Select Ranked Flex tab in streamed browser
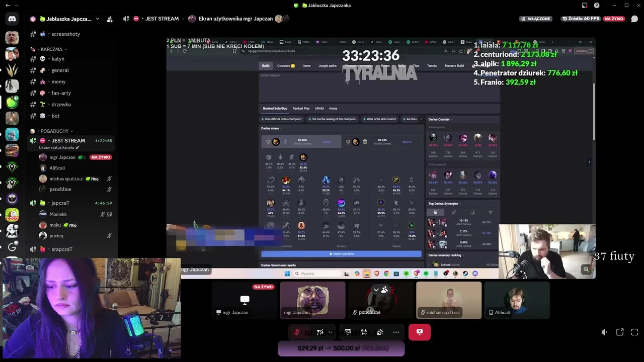Viewport: 644px width, 362px height. click(301, 108)
